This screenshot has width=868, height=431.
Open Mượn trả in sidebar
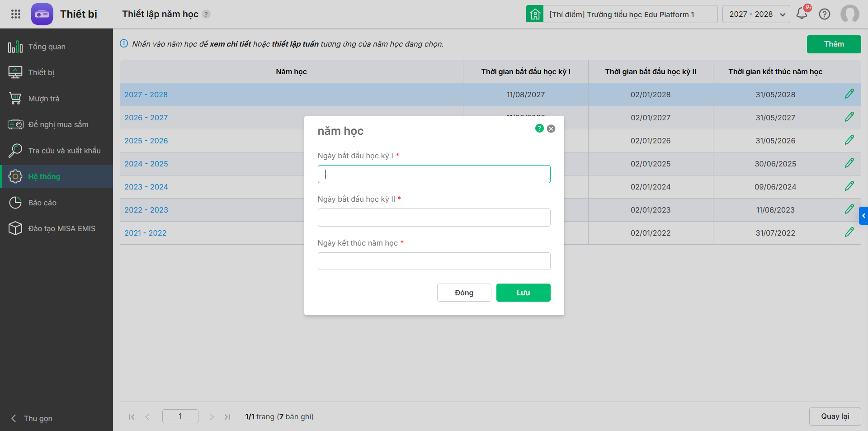point(57,99)
